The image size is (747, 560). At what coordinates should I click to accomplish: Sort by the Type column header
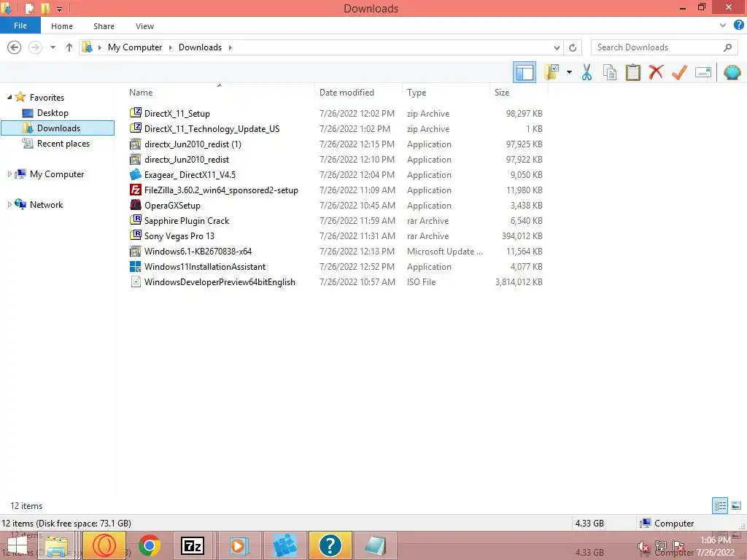(417, 93)
